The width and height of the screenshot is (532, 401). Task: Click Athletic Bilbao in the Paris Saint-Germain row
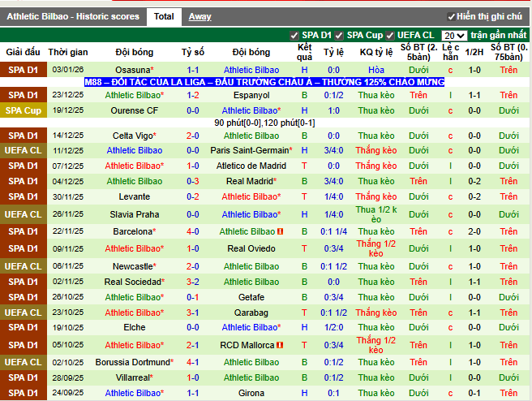(x=135, y=150)
